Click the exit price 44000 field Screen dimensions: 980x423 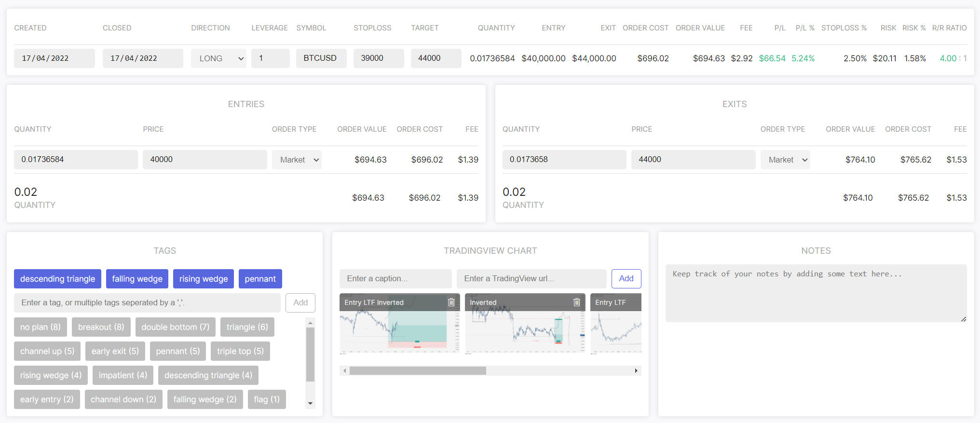tap(694, 160)
